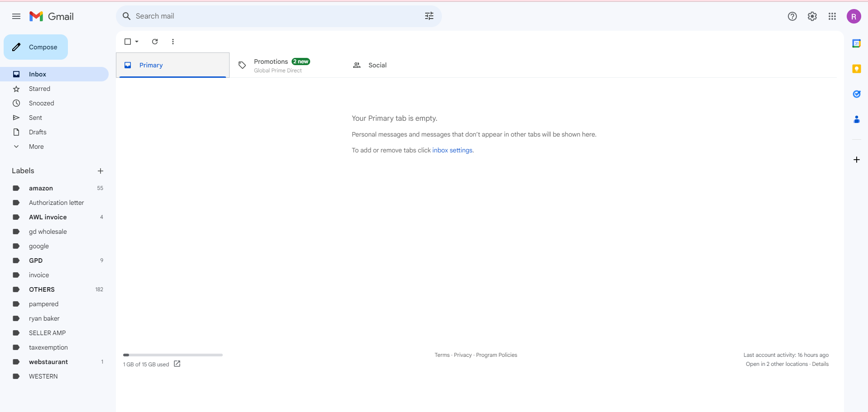Click the GPD label tag icon
Image resolution: width=868 pixels, height=412 pixels.
pyautogui.click(x=16, y=260)
